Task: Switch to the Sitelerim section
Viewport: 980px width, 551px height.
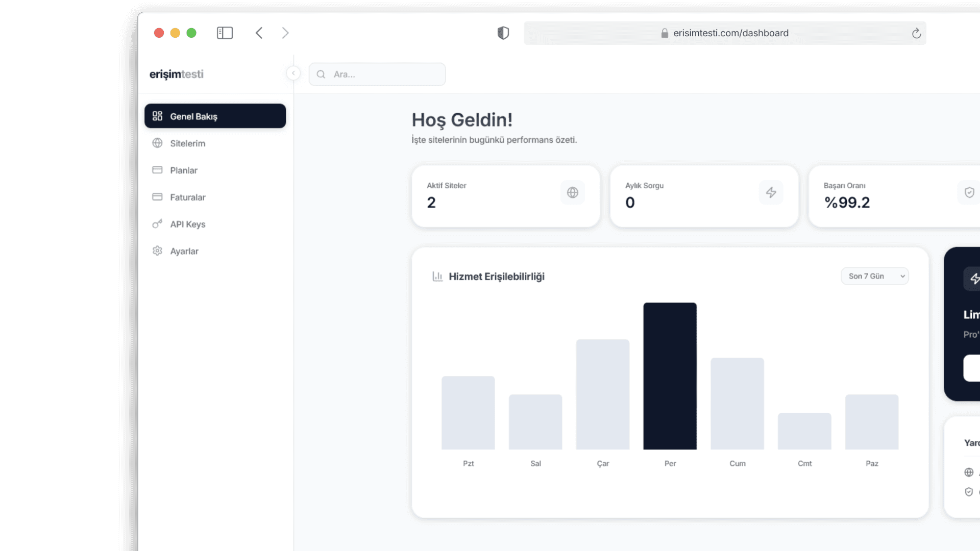Action: pos(188,143)
